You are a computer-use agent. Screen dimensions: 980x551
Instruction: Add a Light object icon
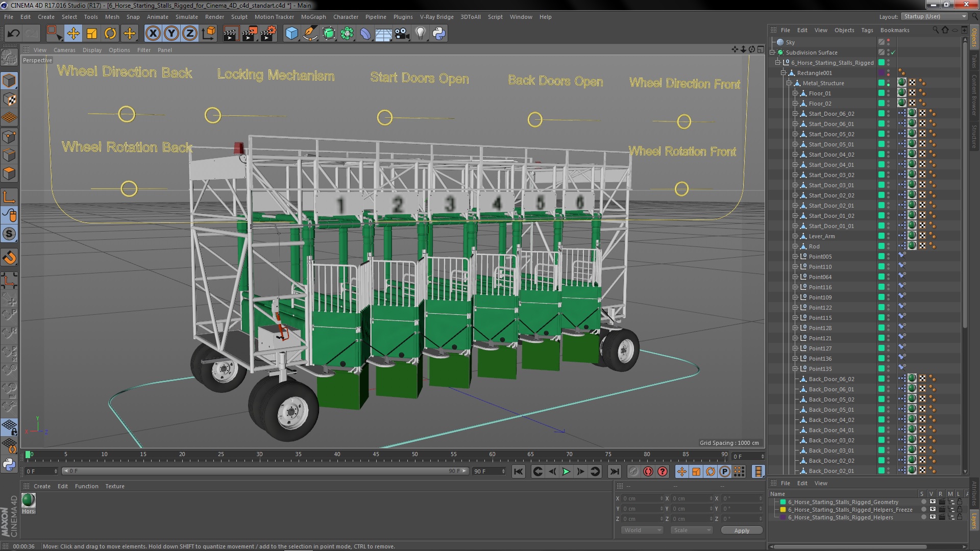click(420, 34)
